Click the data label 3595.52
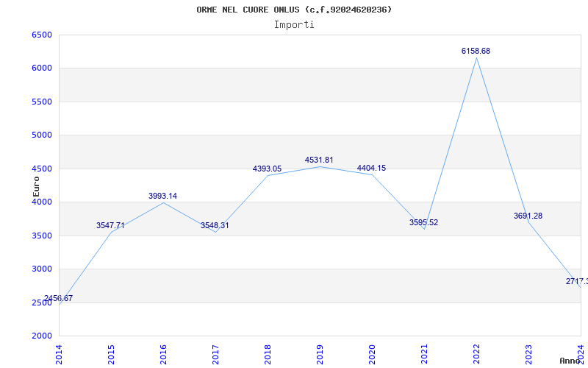The width and height of the screenshot is (588, 368). pos(423,222)
